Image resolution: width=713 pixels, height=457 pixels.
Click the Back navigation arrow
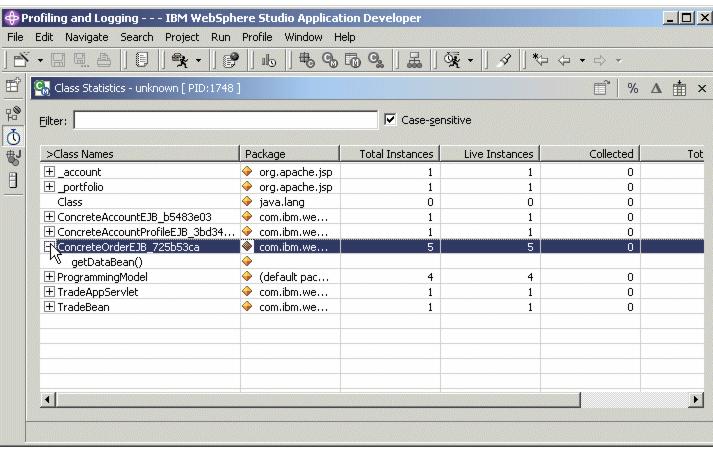564,60
